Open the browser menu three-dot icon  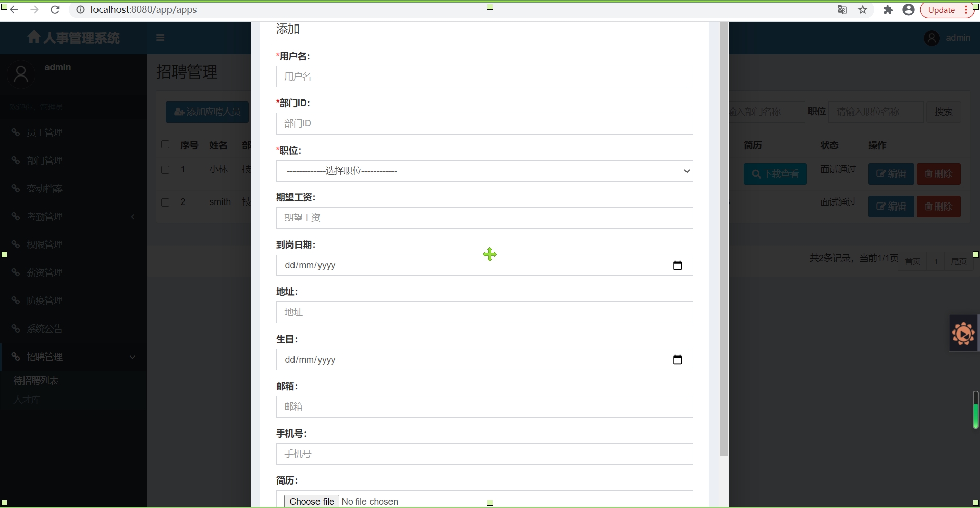(966, 10)
